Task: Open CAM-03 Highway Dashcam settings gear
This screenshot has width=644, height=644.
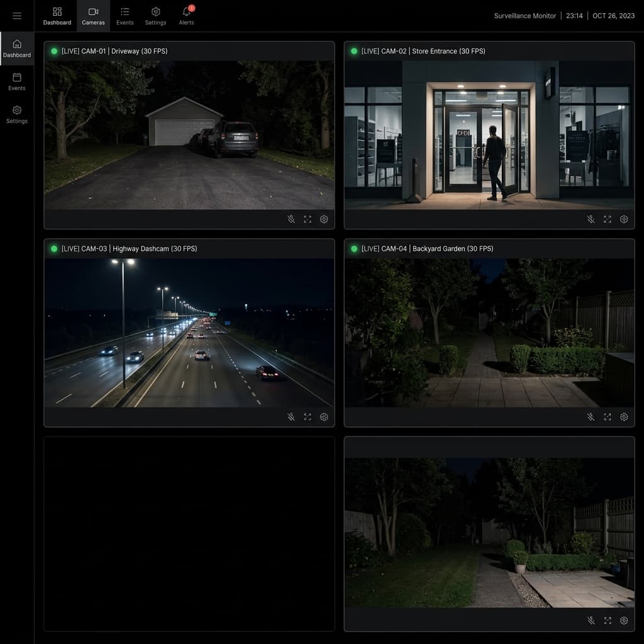Action: [324, 417]
